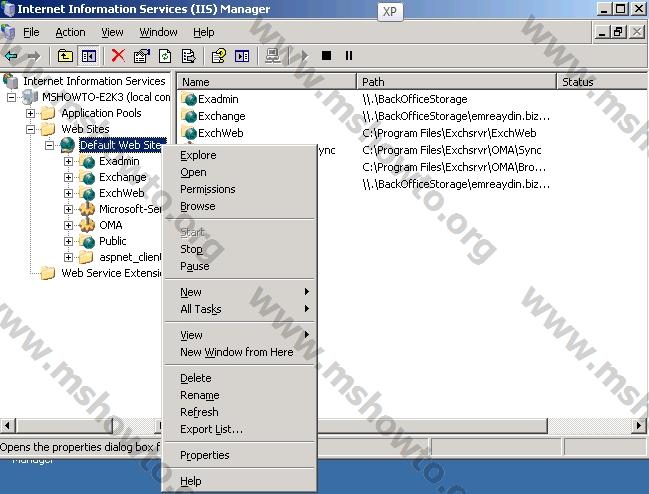The height and width of the screenshot is (494, 649).
Task: Click the Forward arrow toolbar icon
Action: (34, 55)
